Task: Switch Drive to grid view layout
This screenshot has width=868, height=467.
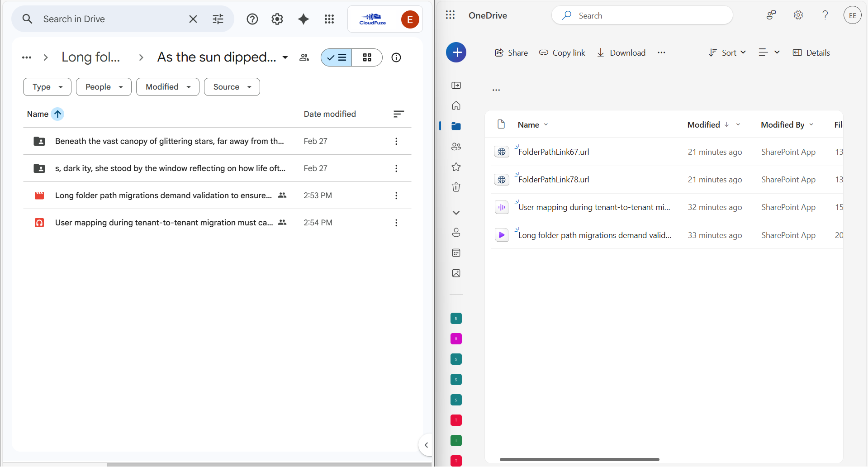Action: point(367,57)
